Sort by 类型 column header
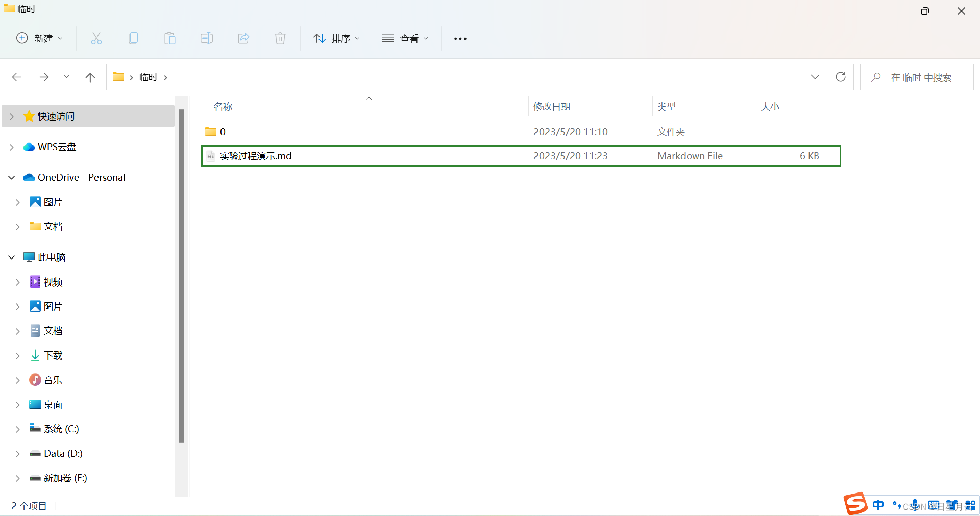Screen dimensions: 980x516 (667, 107)
